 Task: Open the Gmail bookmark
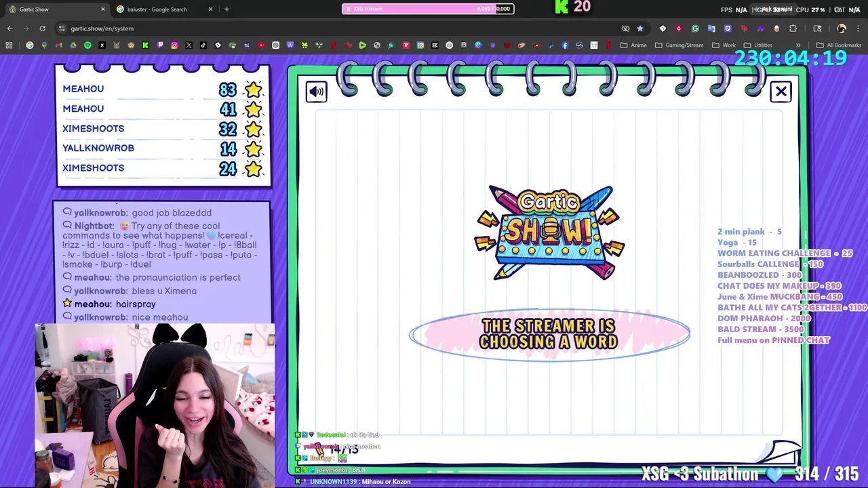[x=59, y=45]
